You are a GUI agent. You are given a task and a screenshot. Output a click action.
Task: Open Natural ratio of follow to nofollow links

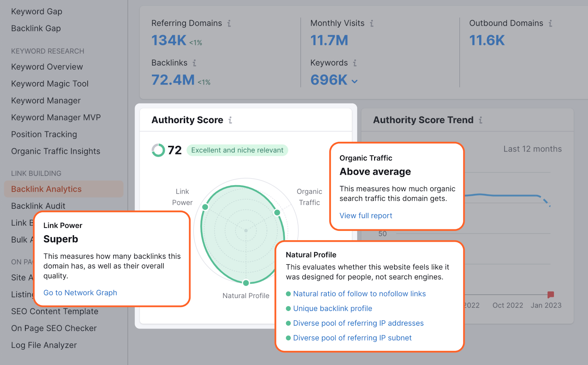tap(359, 293)
